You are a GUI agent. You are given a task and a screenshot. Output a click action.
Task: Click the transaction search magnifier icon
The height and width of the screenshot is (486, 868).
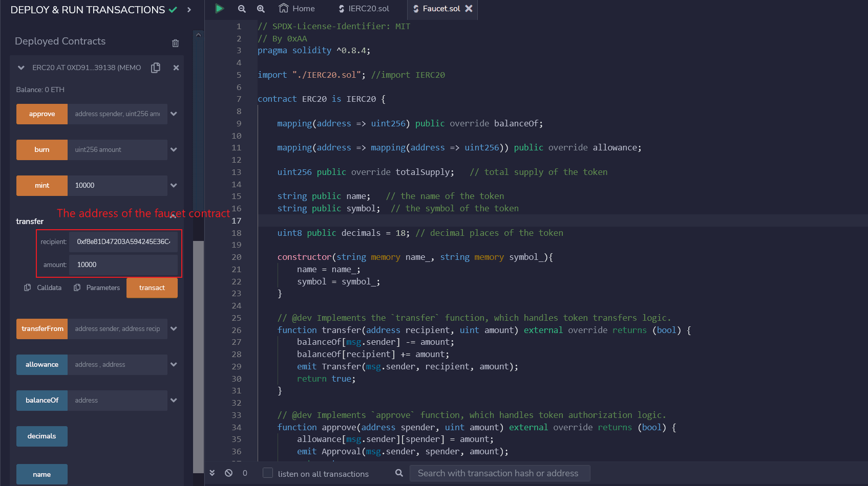pyautogui.click(x=399, y=473)
